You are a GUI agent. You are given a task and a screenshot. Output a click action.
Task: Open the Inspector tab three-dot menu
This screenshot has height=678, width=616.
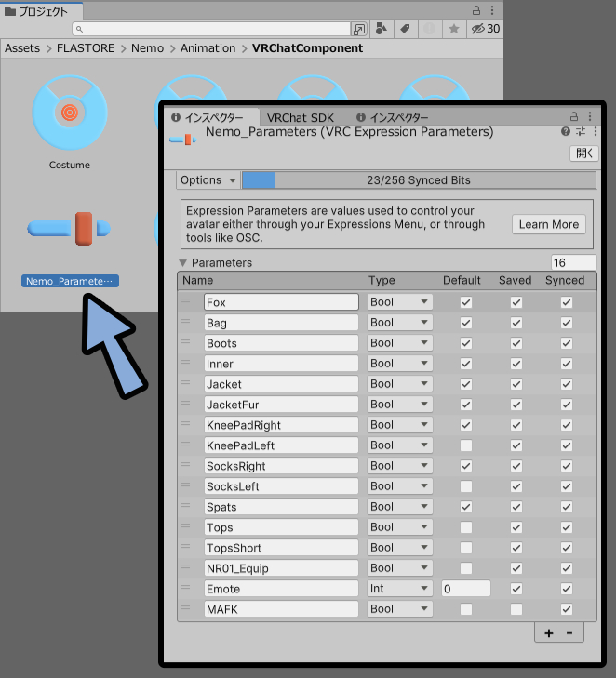click(590, 116)
